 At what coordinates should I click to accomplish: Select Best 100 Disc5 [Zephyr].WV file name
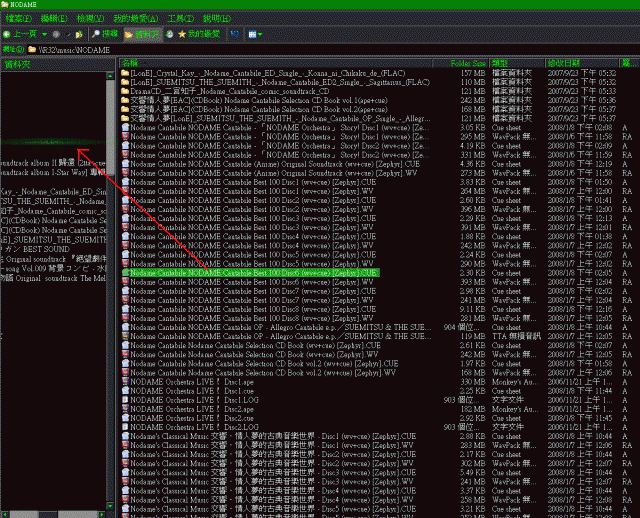coord(251,264)
